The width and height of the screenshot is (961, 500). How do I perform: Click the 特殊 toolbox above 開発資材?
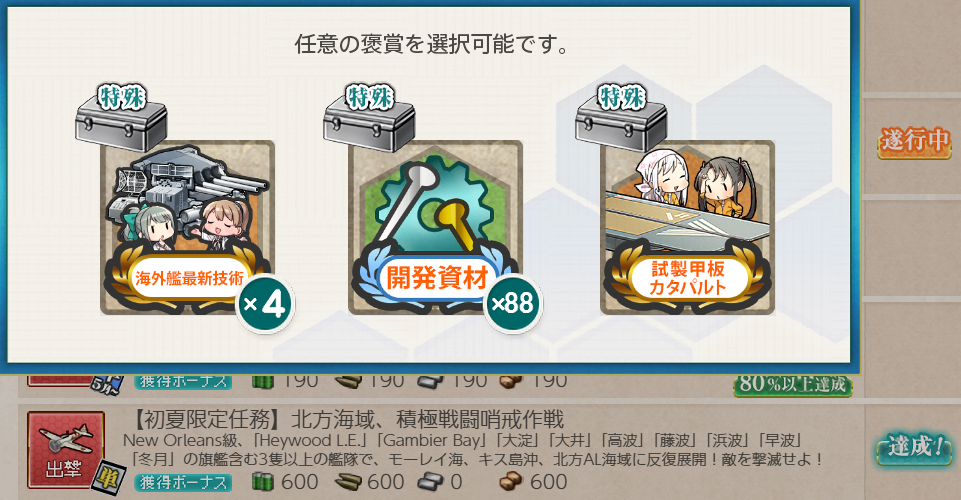tap(370, 118)
